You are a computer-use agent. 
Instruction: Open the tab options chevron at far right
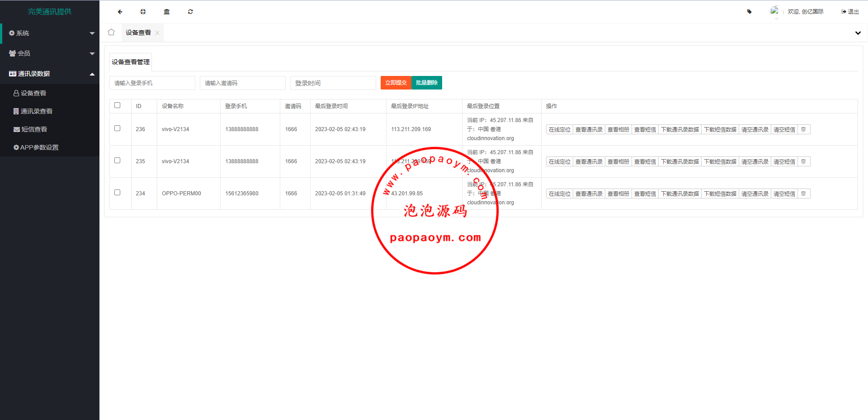coord(858,33)
